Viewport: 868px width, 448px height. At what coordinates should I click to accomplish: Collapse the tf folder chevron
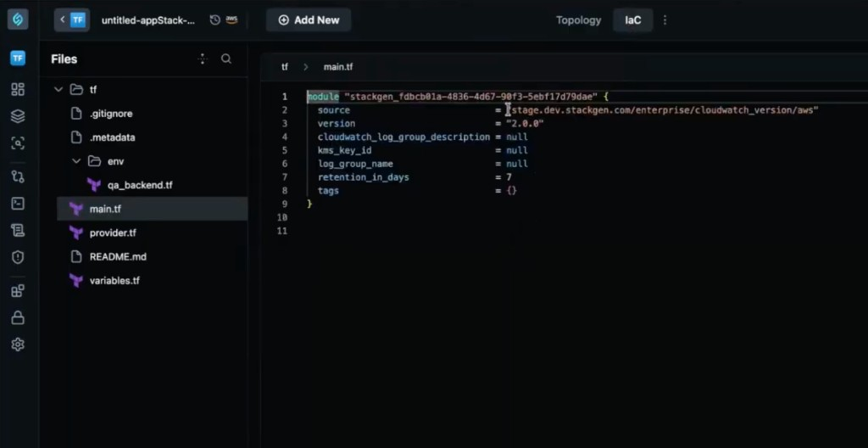(58, 90)
